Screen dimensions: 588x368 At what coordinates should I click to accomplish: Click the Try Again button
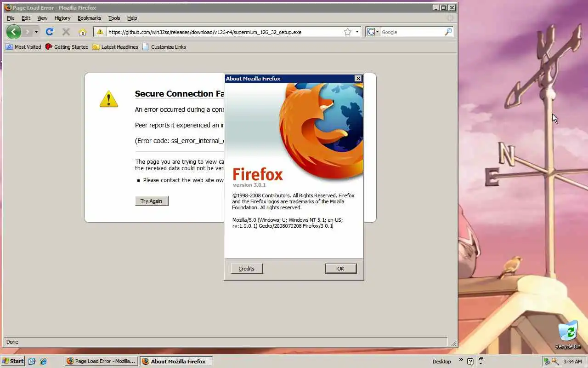coord(152,201)
